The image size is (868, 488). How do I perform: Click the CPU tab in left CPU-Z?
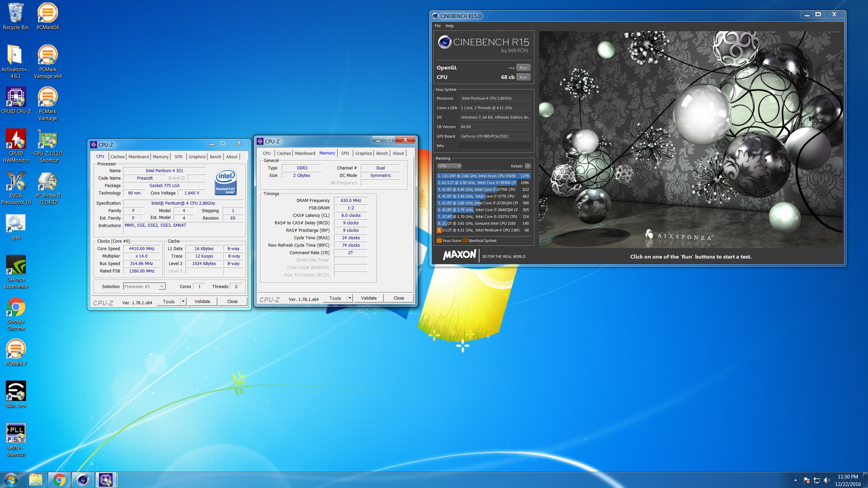click(100, 157)
